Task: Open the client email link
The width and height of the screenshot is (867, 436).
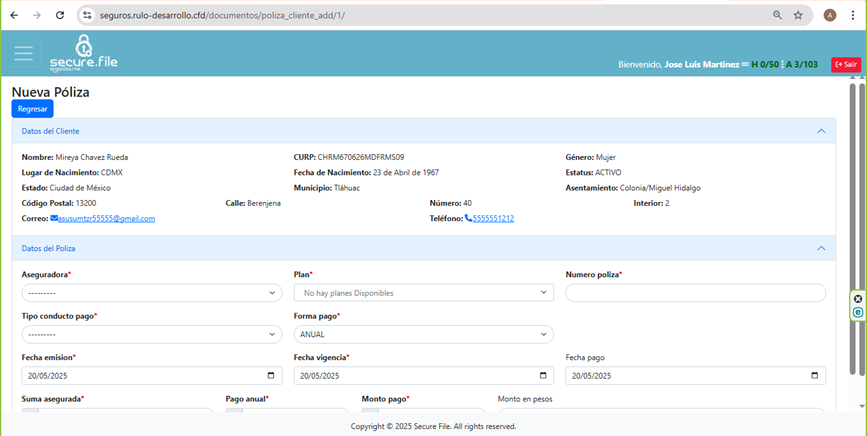Action: pos(106,218)
